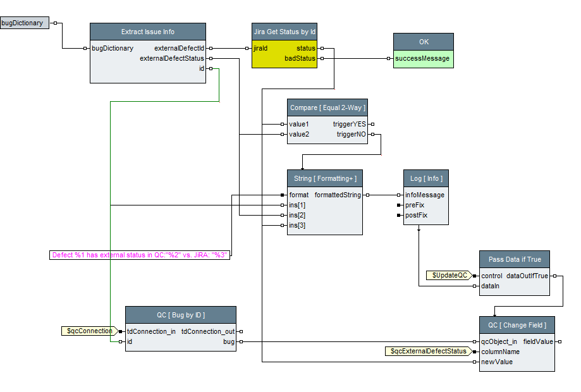Click the $qcExternalDefectStatus variable label
Screen dimensions: 581x392
pos(427,351)
